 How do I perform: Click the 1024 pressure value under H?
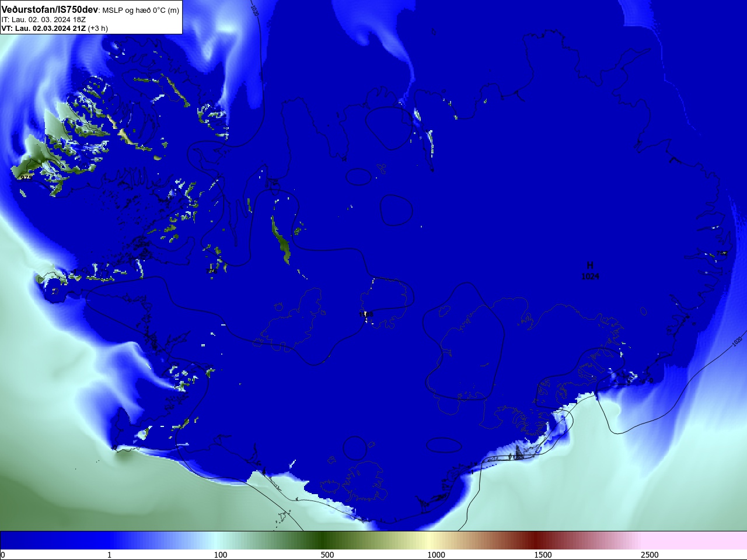coord(590,276)
